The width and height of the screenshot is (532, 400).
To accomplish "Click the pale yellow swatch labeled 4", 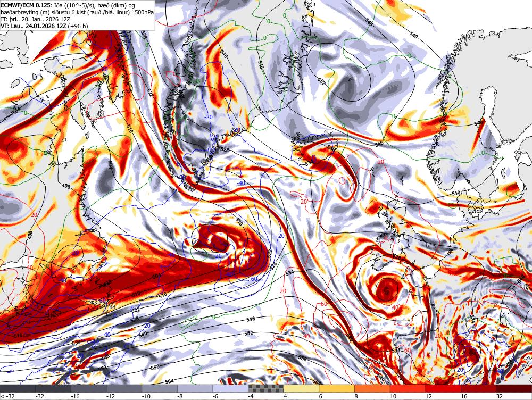I will [301, 389].
